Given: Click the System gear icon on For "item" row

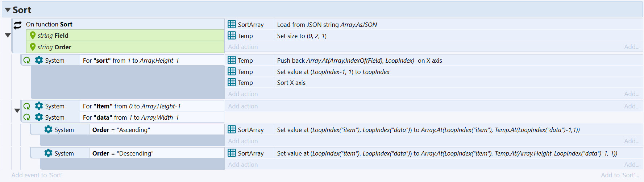Looking at the screenshot, I should click(39, 106).
